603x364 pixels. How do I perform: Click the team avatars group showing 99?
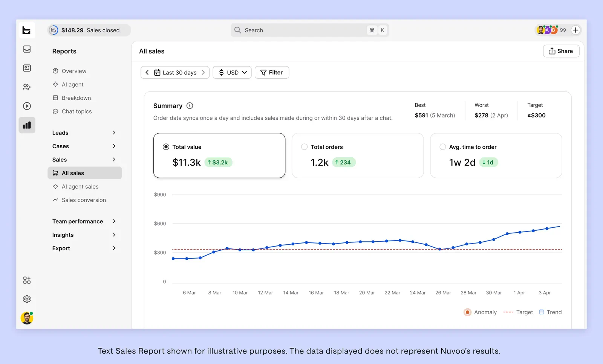point(551,30)
